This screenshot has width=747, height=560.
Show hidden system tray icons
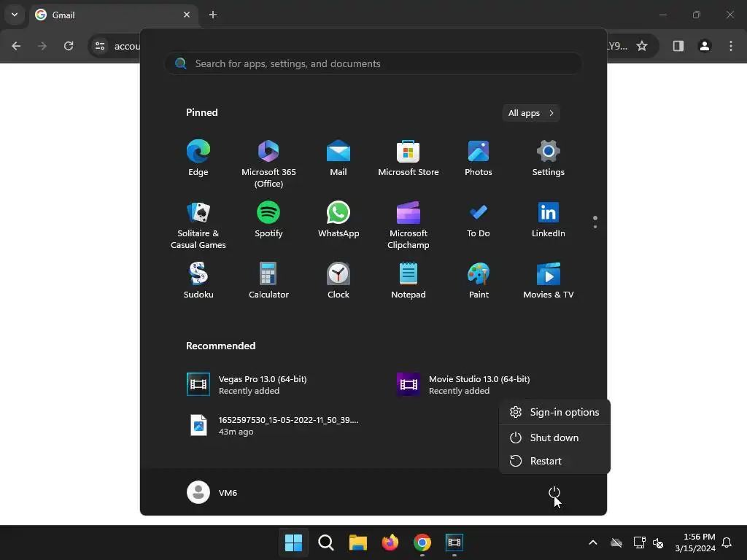point(592,542)
